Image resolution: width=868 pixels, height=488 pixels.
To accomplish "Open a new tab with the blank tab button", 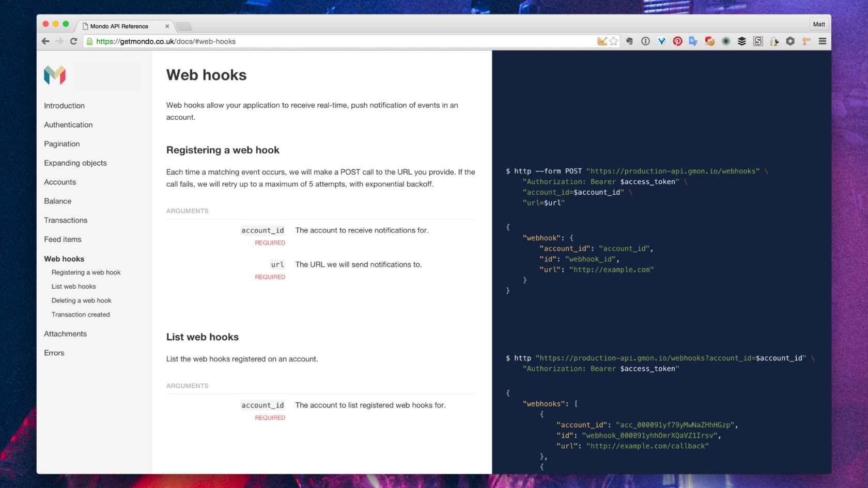I will pyautogui.click(x=184, y=26).
